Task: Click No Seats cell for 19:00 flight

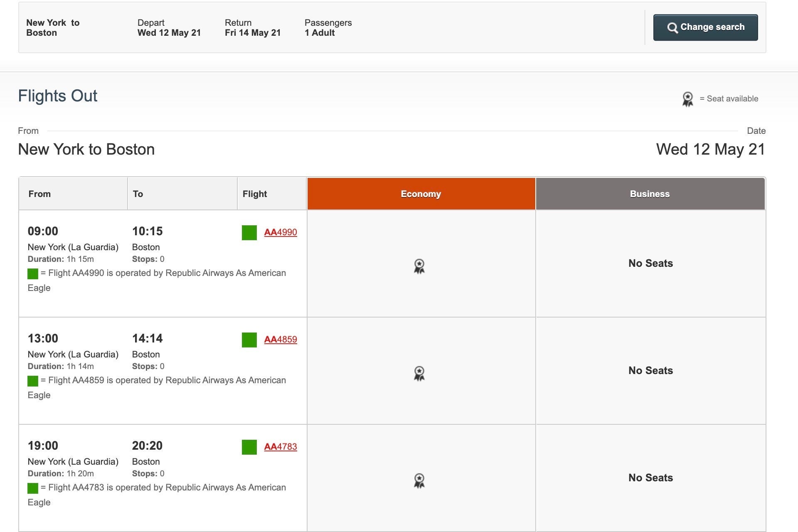Action: tap(650, 478)
